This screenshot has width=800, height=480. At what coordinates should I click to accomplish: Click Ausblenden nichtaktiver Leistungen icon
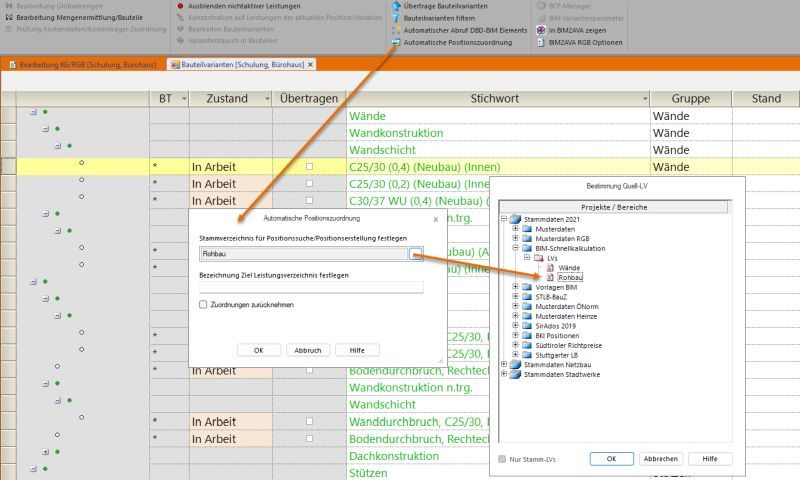[x=180, y=6]
